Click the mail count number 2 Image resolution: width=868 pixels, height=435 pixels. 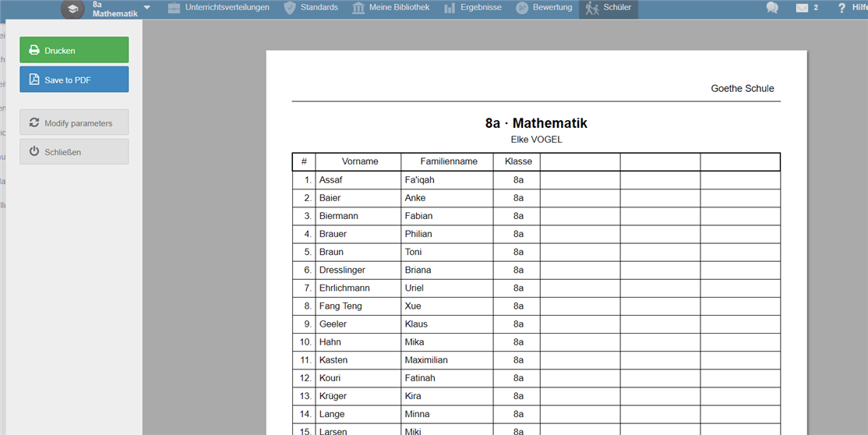(x=816, y=8)
